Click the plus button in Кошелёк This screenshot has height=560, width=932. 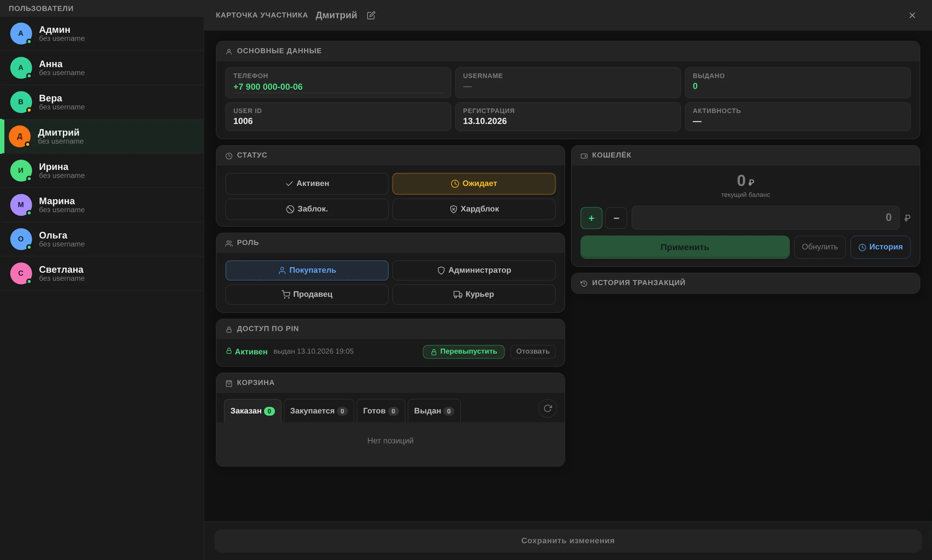591,218
